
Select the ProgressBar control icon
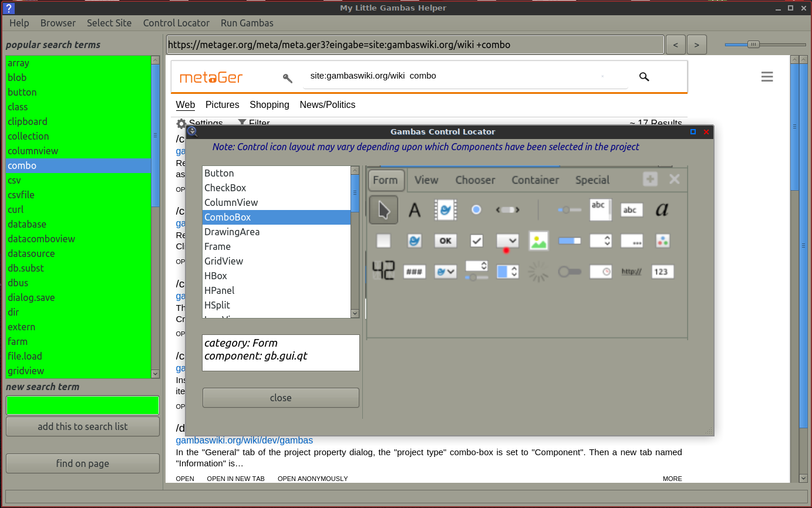click(x=569, y=241)
